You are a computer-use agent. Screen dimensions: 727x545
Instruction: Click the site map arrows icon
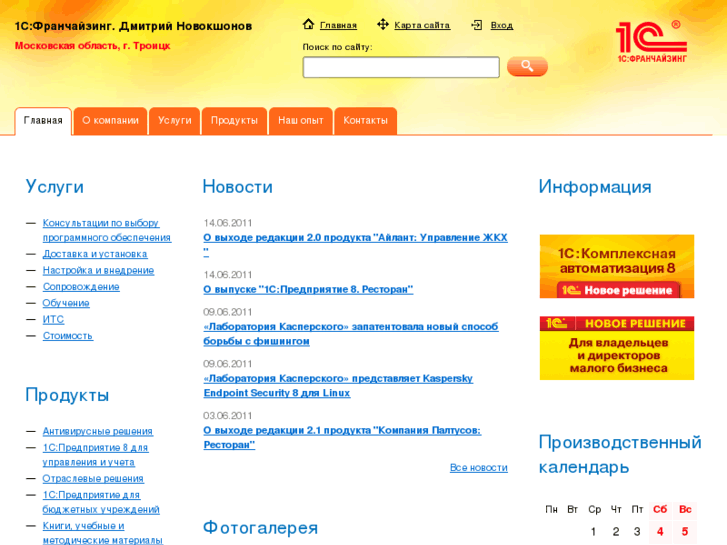click(383, 24)
